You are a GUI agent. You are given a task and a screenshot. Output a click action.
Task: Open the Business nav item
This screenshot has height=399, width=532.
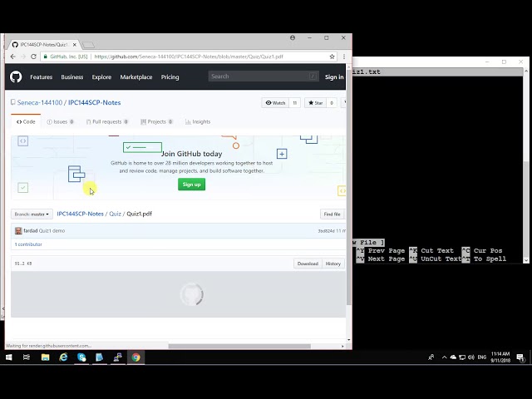72,77
